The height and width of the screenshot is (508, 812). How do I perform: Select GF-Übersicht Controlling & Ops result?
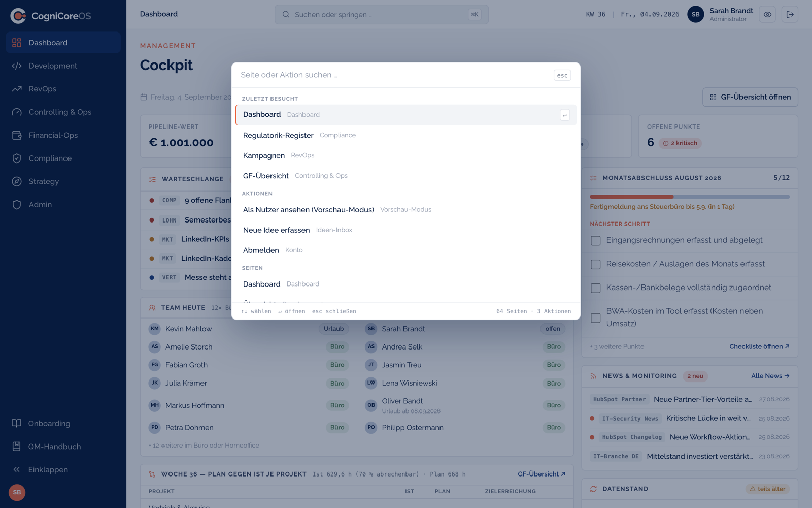[406, 176]
